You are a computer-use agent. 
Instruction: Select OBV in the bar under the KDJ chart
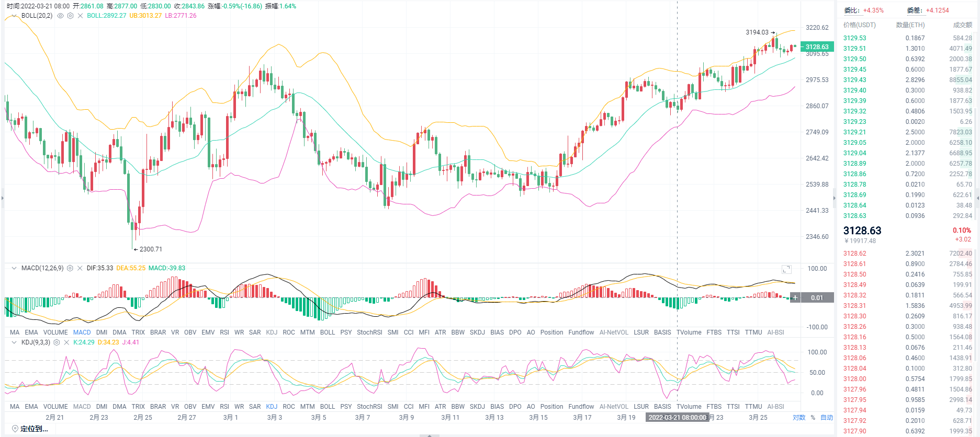tap(190, 407)
